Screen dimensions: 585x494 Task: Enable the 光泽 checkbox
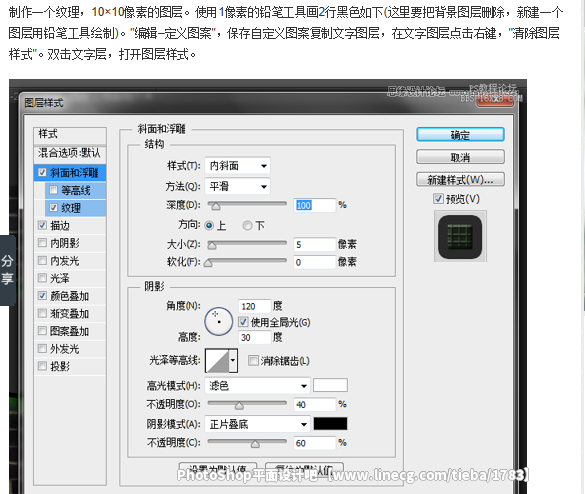(x=43, y=278)
